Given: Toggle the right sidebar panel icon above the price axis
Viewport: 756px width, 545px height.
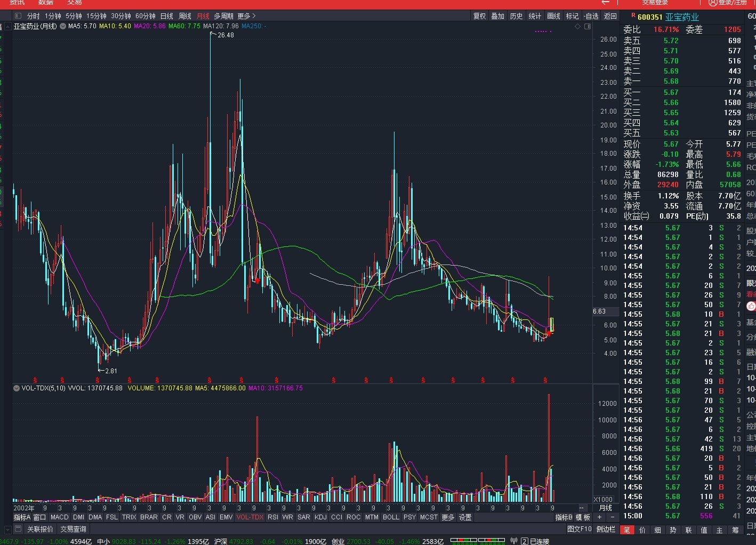Looking at the screenshot, I should [588, 26].
